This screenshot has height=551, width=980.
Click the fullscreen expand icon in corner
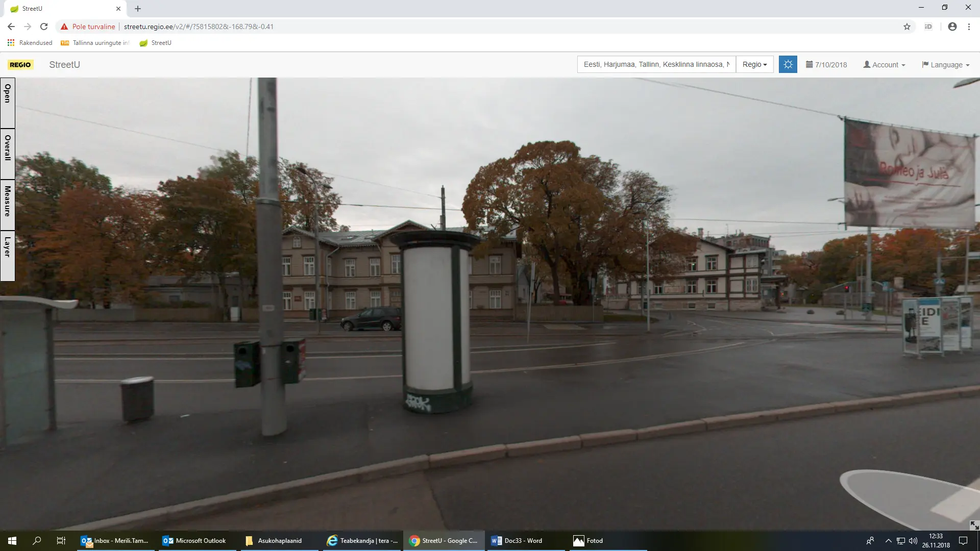point(974,525)
